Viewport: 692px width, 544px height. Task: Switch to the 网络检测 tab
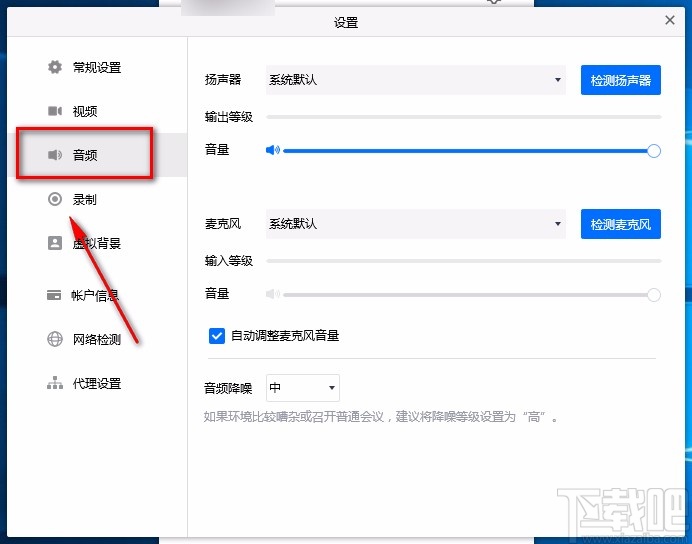(97, 339)
